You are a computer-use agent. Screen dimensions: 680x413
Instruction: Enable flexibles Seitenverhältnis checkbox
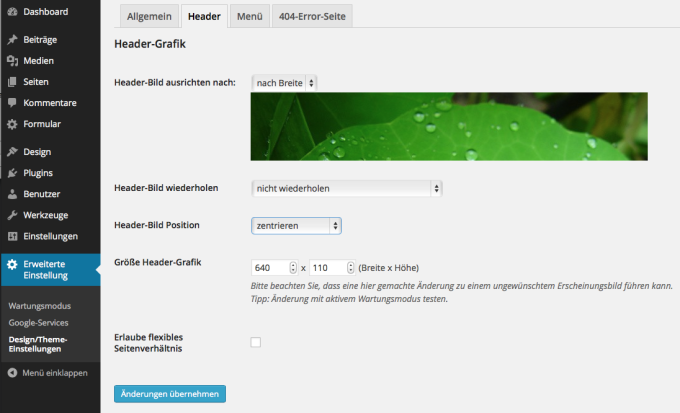click(256, 342)
